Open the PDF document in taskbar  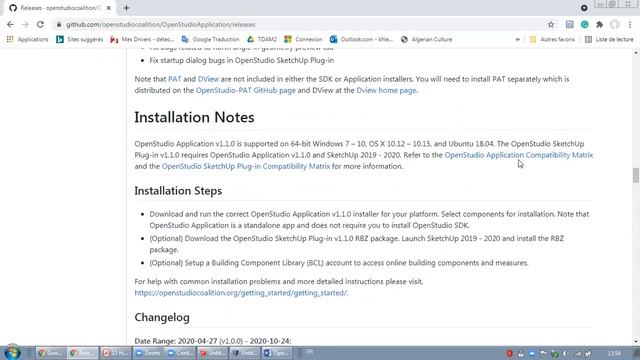point(116,353)
